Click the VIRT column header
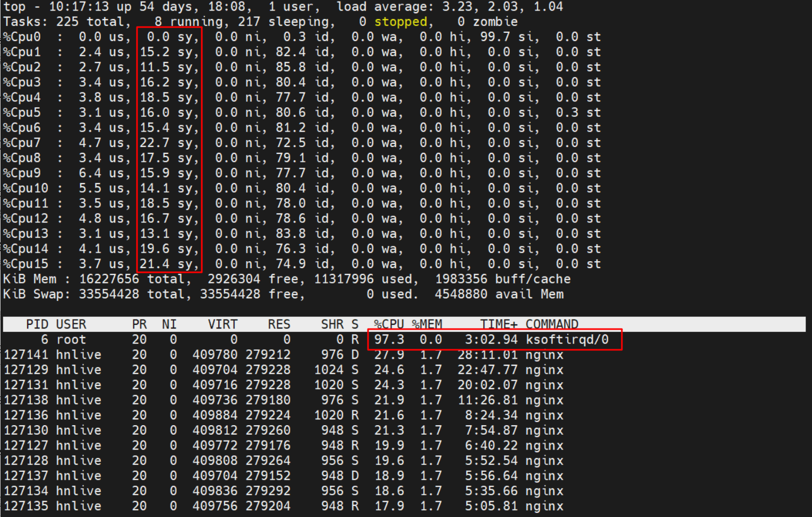Viewport: 812px width, 517px height. [223, 324]
